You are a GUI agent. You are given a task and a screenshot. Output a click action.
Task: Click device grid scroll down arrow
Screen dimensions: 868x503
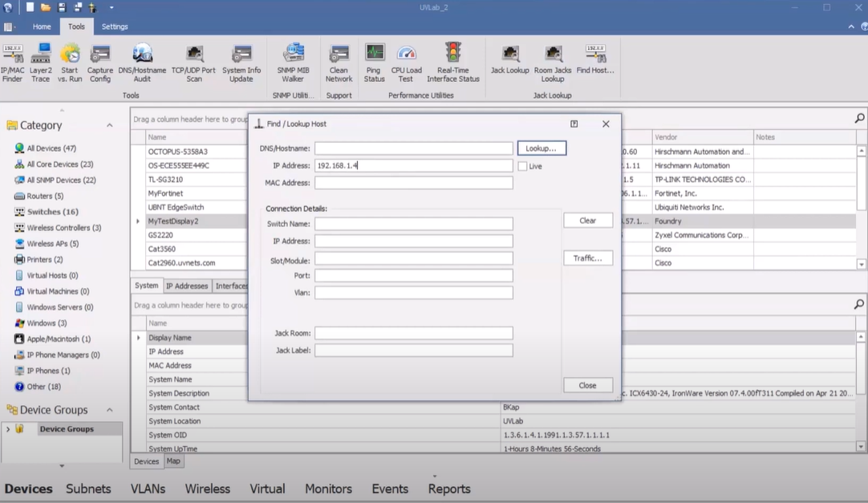pos(862,264)
